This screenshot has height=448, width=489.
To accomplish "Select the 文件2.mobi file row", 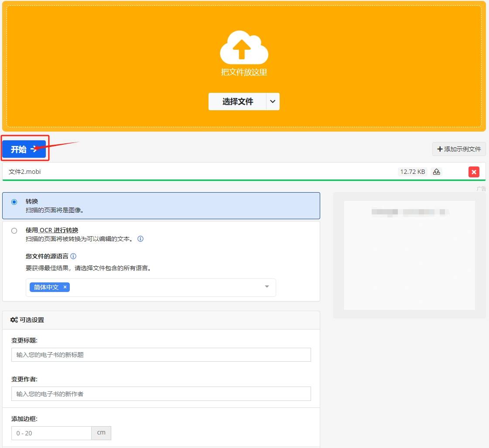I will point(174,172).
